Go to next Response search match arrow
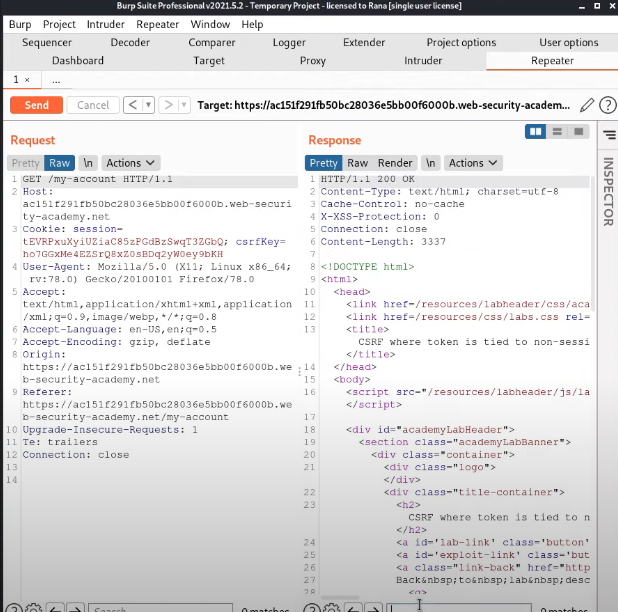The image size is (618, 612). (x=374, y=608)
